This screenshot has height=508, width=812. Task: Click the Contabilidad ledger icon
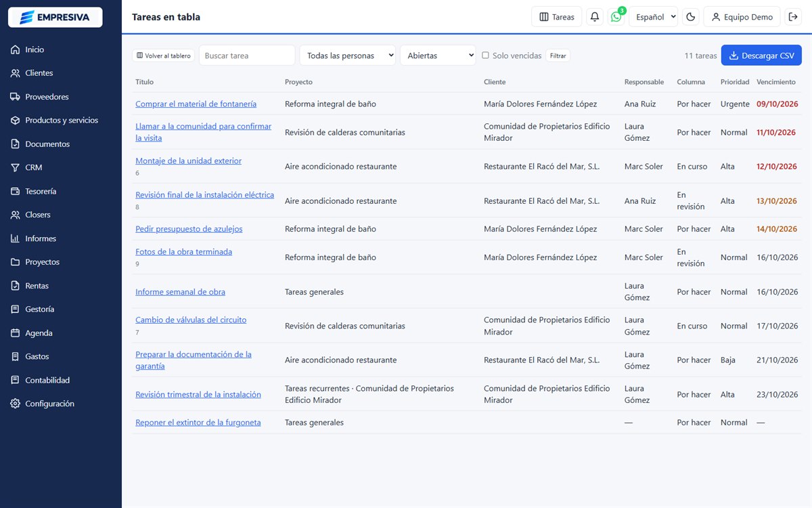pos(15,380)
